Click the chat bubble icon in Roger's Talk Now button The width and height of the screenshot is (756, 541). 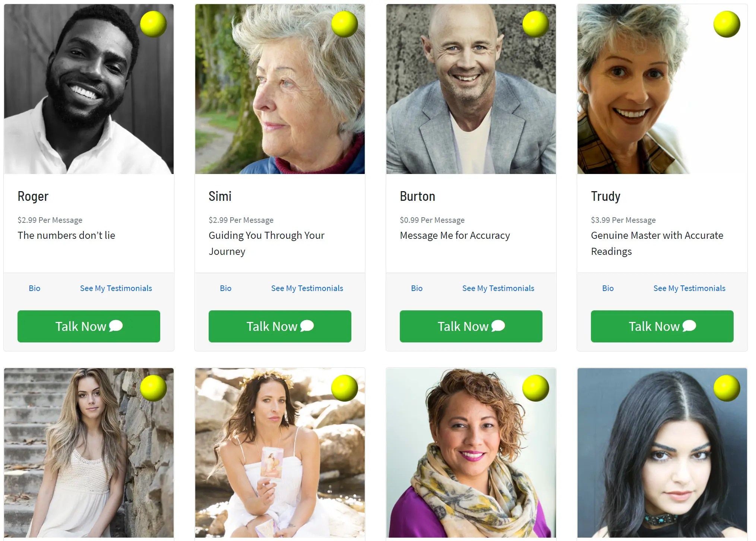click(x=116, y=326)
